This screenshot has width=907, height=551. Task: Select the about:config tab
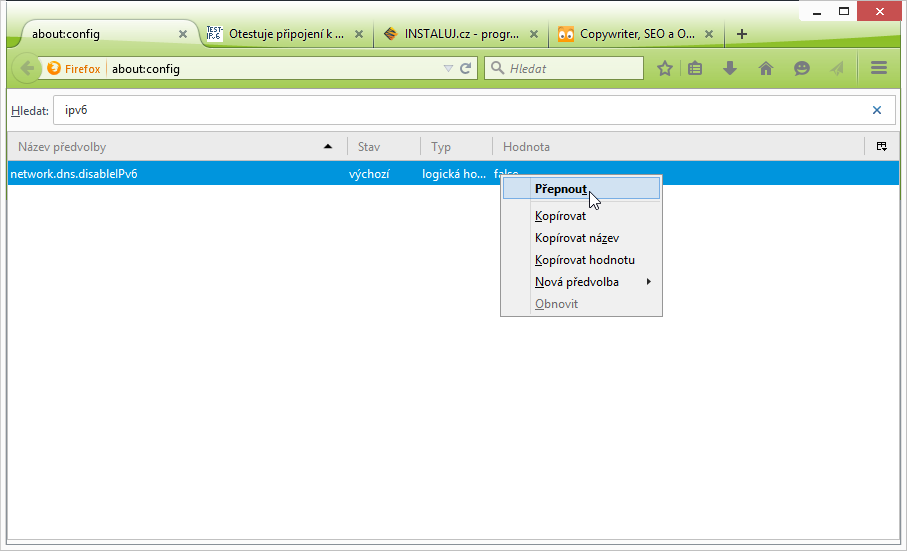tap(108, 34)
